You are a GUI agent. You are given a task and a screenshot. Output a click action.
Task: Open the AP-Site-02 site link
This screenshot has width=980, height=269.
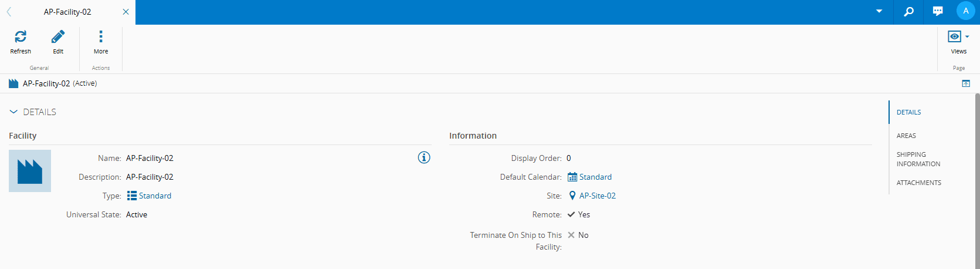point(597,196)
